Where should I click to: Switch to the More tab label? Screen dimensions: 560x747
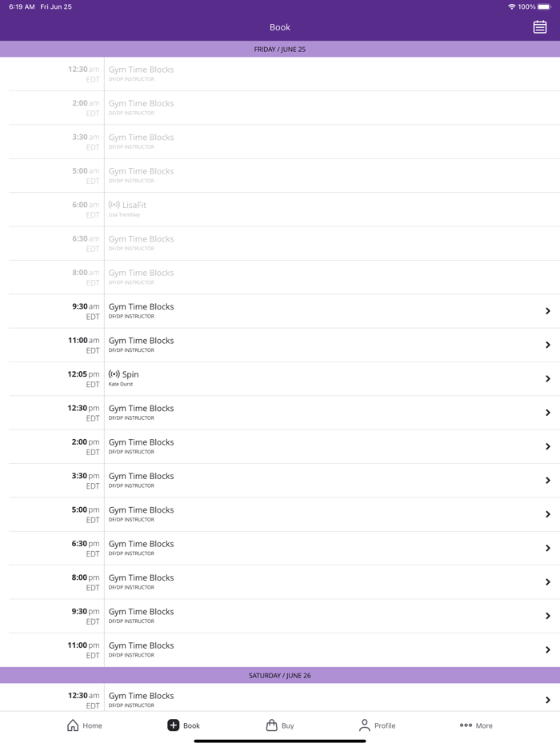point(484,726)
